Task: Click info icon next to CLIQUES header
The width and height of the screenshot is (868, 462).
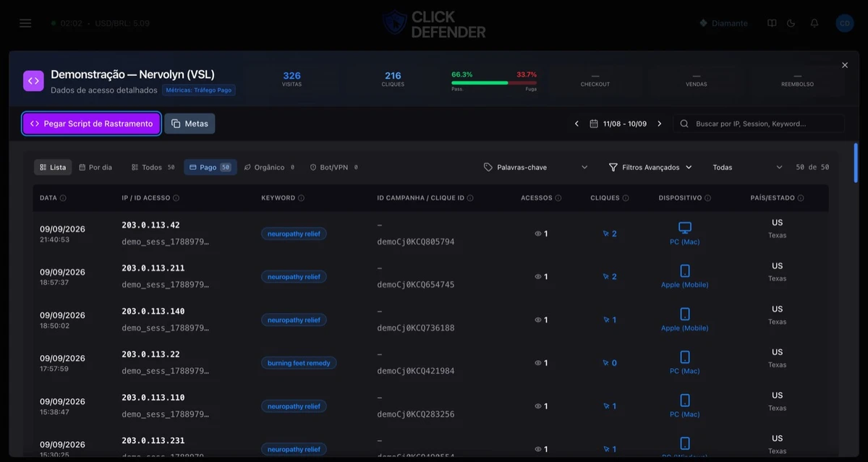Action: click(626, 198)
